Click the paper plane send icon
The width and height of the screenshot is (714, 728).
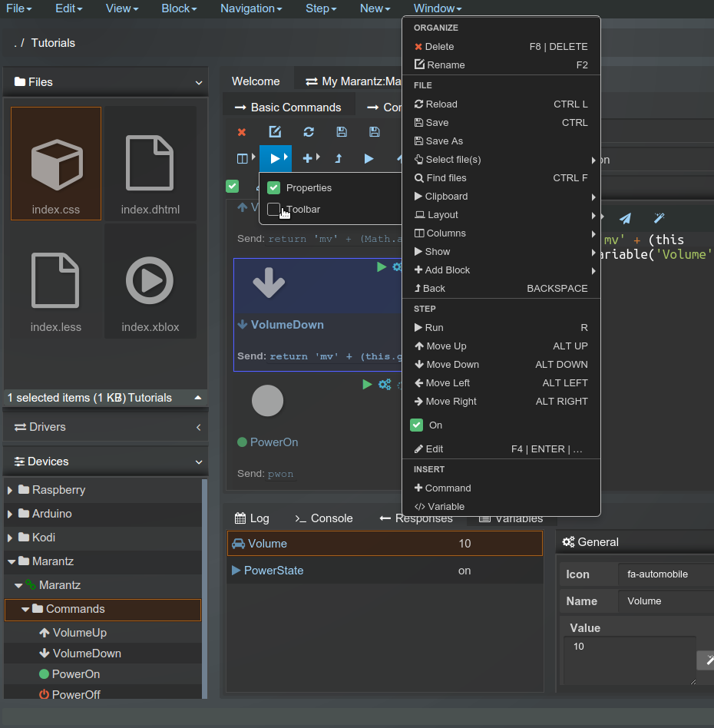coord(626,218)
